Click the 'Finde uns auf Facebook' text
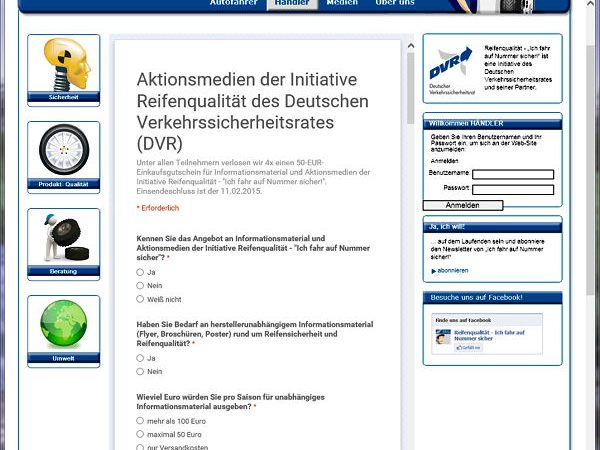This screenshot has height=450, width=600. 463,320
